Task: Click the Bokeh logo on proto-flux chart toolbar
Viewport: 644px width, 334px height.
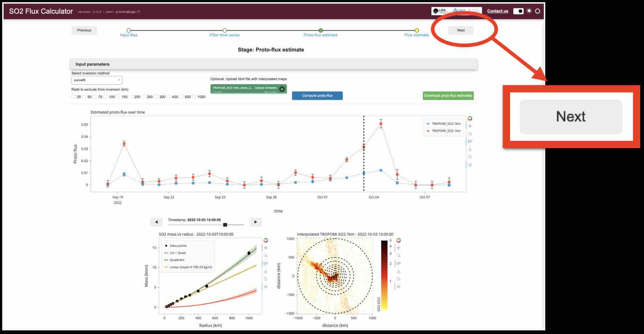Action: [470, 118]
